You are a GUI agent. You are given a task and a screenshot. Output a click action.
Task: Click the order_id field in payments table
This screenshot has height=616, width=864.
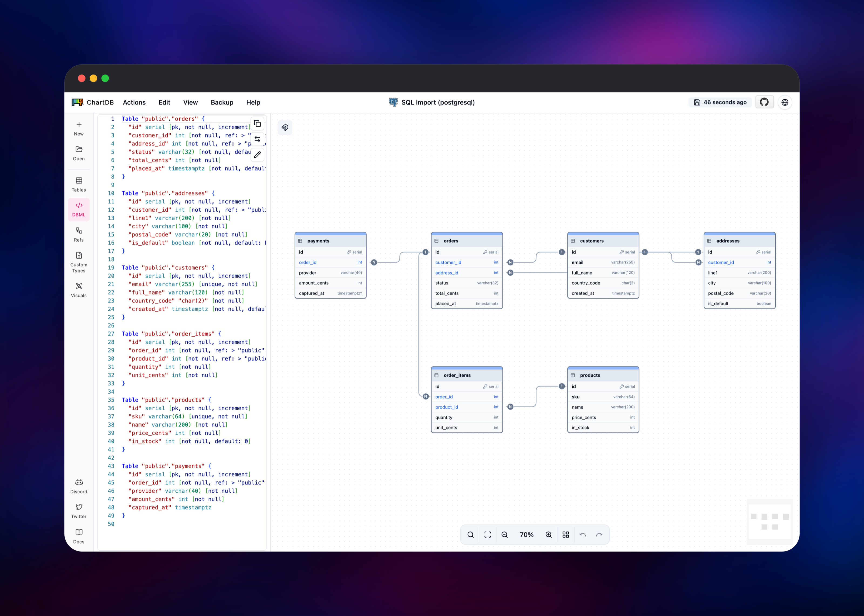pos(330,262)
